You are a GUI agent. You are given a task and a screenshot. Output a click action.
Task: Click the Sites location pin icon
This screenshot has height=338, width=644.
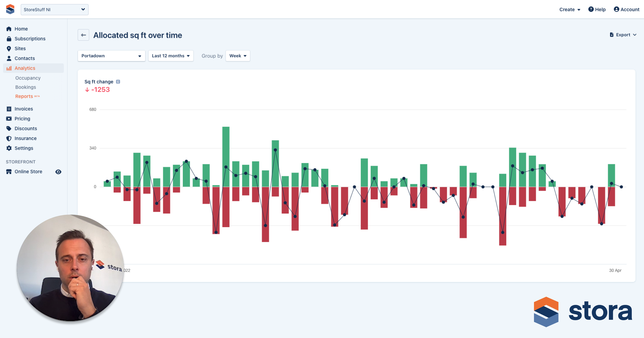(x=9, y=48)
